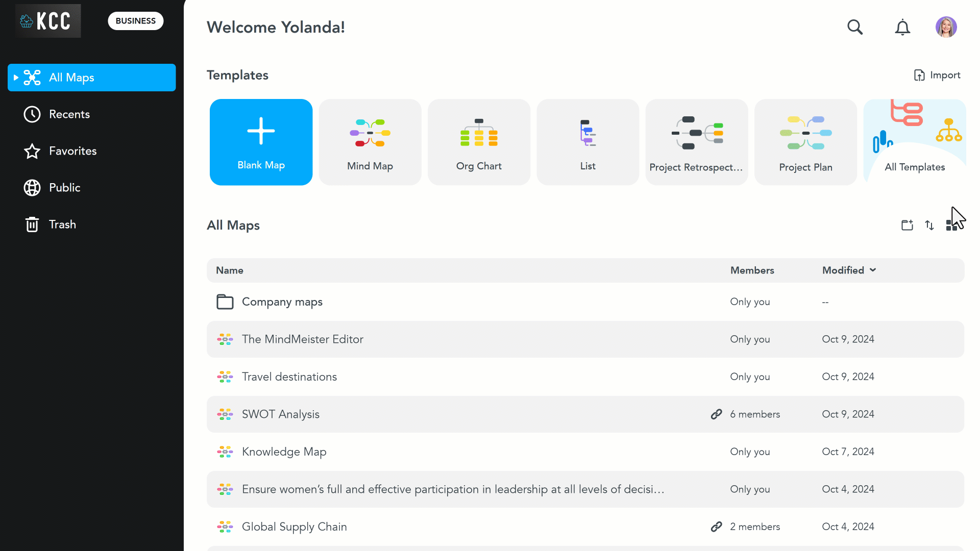Select the Public maps section
The image size is (980, 551).
coord(64,188)
